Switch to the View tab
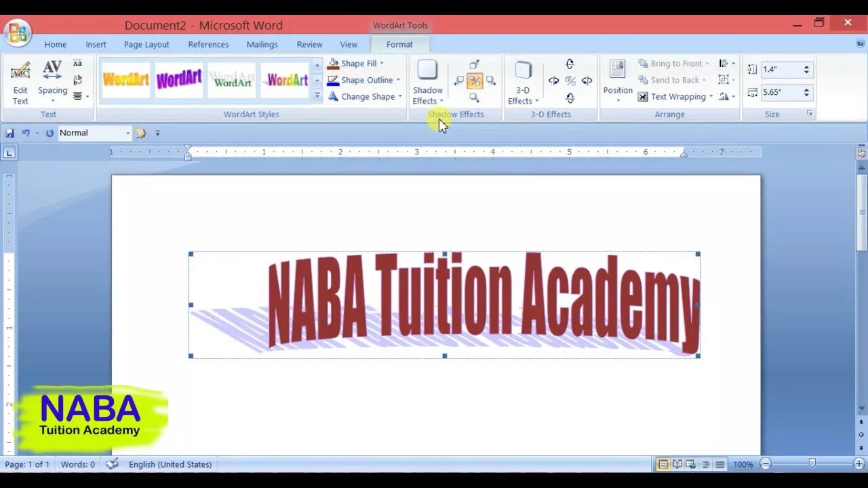The width and height of the screenshot is (868, 488). 349,44
